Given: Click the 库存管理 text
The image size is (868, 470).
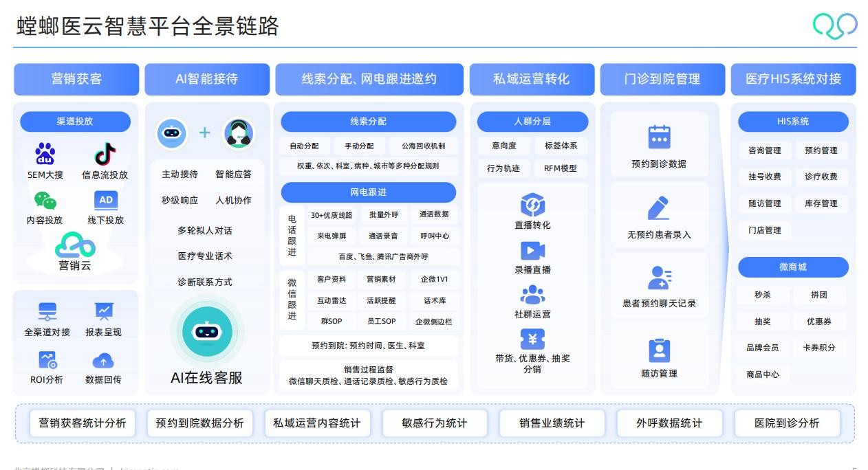Looking at the screenshot, I should [x=821, y=203].
